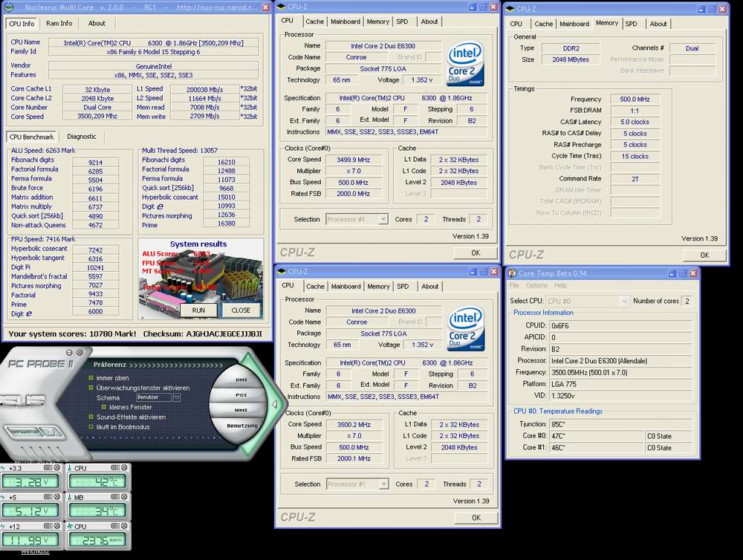Click the VID 1.3250v field in Core Temp
The height and width of the screenshot is (560, 743).
[x=620, y=396]
